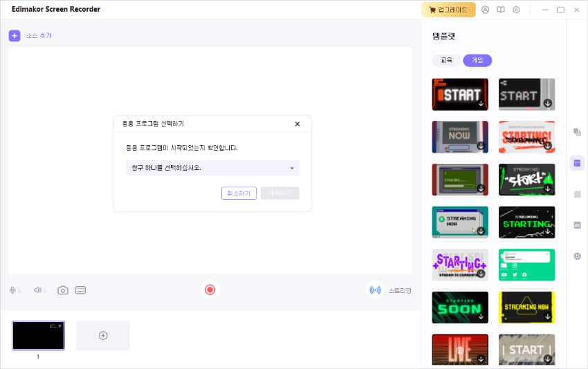
Task: Select the orange START template
Action: 460,95
